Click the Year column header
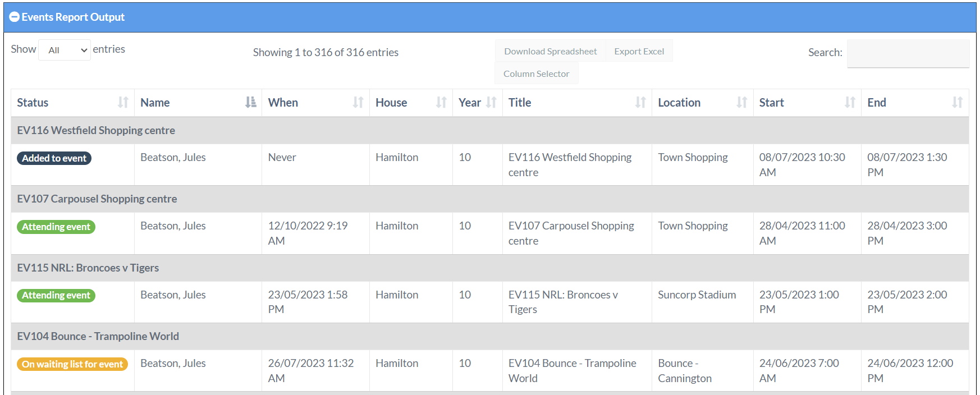 477,103
